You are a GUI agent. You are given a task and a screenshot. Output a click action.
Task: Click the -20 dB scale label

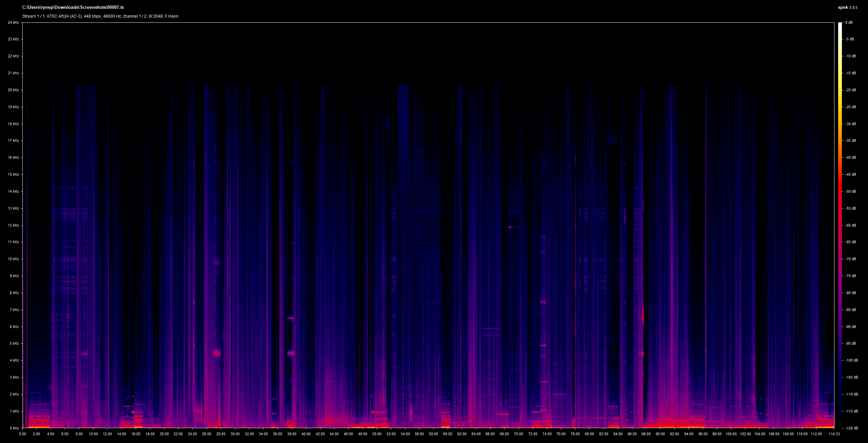tap(850, 90)
